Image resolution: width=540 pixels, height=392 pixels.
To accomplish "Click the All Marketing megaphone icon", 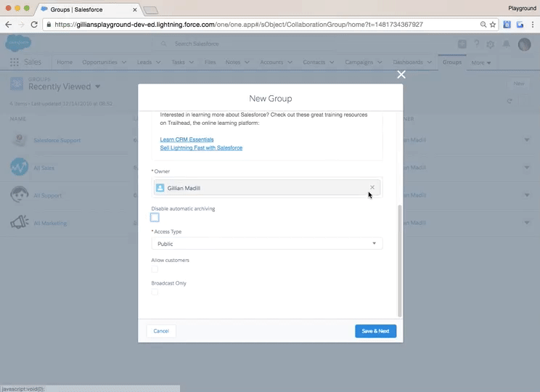I will pos(20,222).
